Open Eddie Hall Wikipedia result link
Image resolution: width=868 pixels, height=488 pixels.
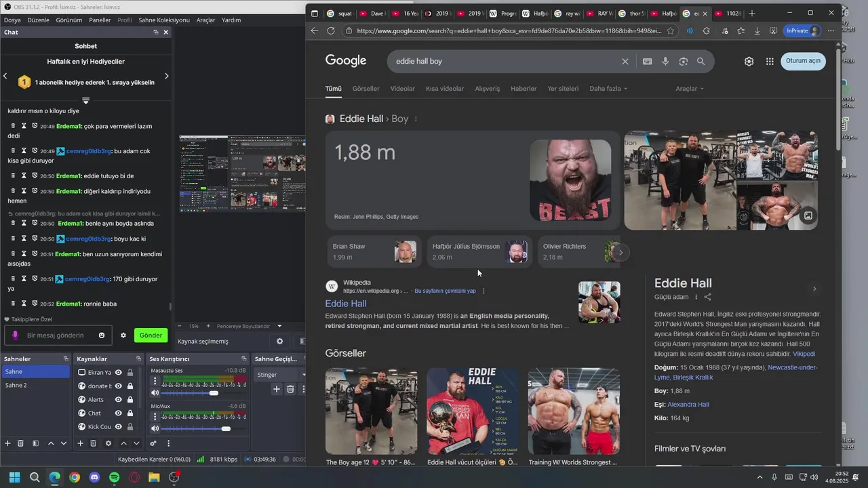346,304
